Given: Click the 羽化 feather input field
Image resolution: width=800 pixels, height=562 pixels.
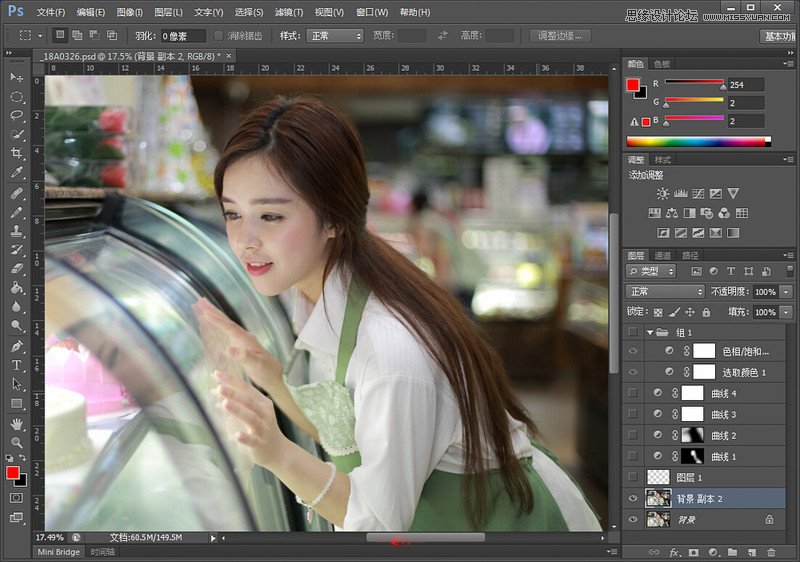Looking at the screenshot, I should 184,35.
